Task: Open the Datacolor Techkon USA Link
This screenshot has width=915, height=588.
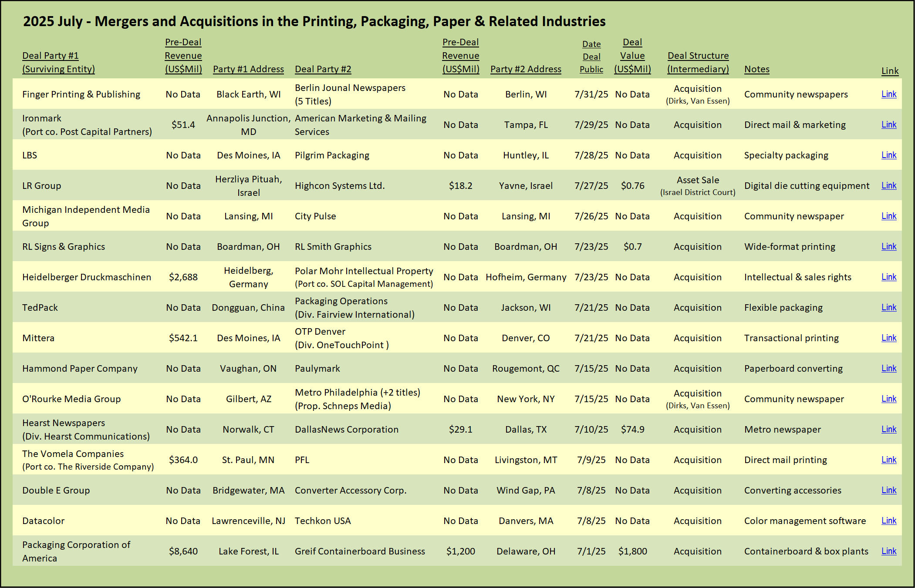Action: 888,521
